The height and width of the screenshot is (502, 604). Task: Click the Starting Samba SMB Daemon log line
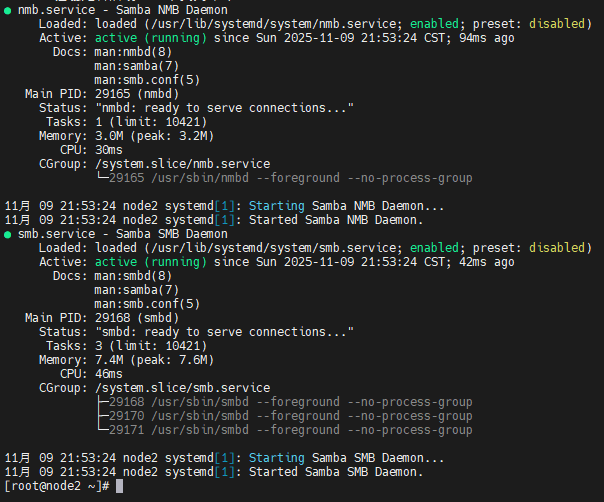coord(224,458)
